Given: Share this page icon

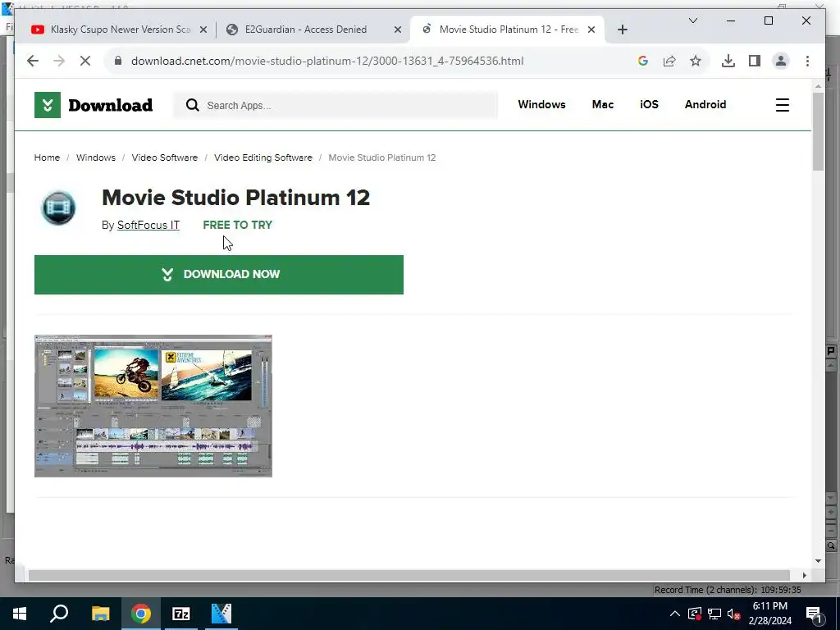Looking at the screenshot, I should click(x=669, y=61).
